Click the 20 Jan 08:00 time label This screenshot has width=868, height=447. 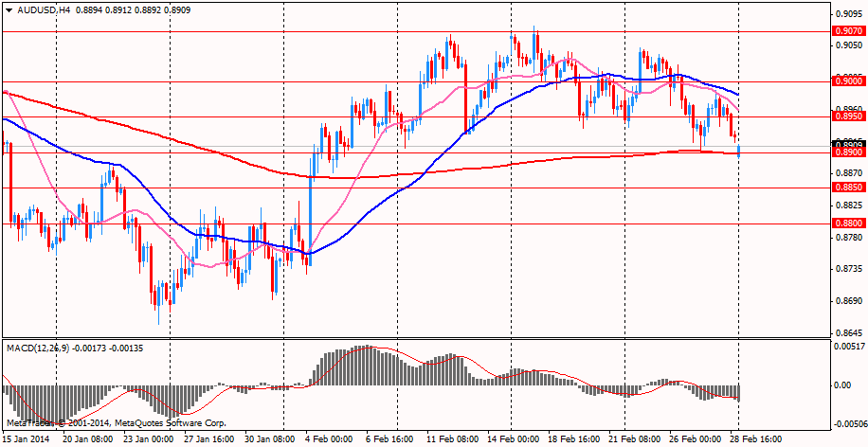87,438
